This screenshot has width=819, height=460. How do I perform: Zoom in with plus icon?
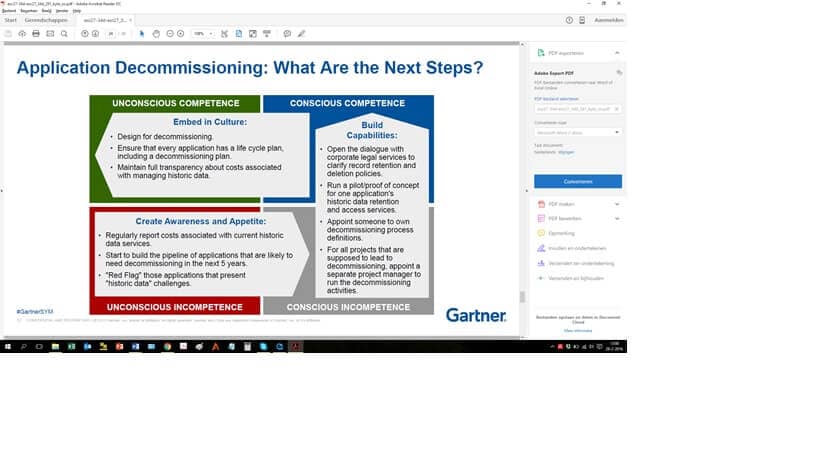tap(181, 33)
